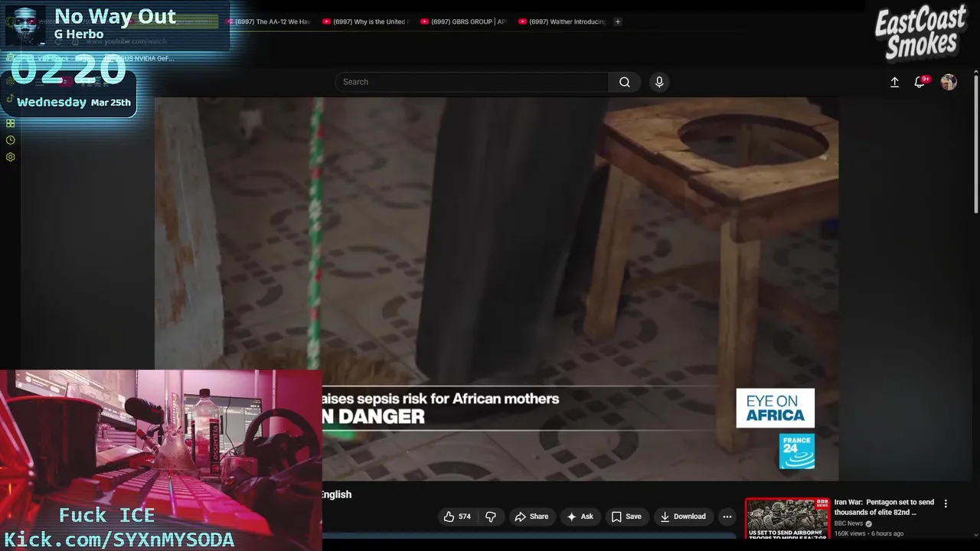This screenshot has width=980, height=551.
Task: Share this video
Action: point(531,517)
